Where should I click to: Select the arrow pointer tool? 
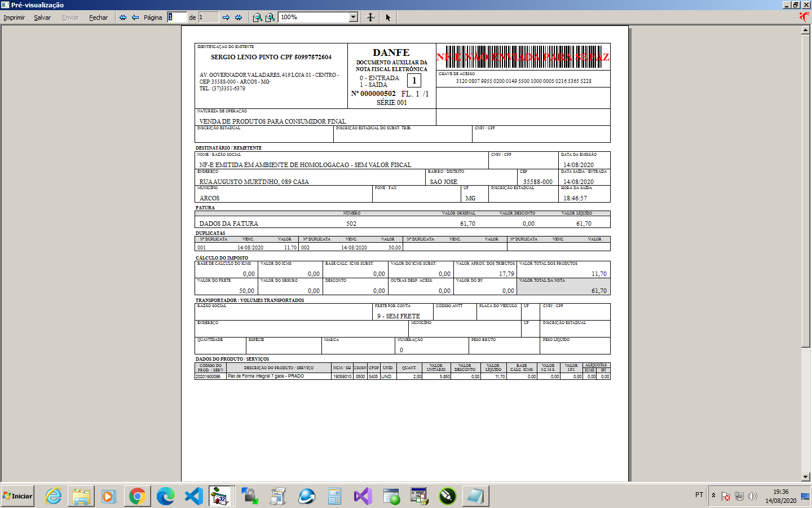(x=388, y=17)
